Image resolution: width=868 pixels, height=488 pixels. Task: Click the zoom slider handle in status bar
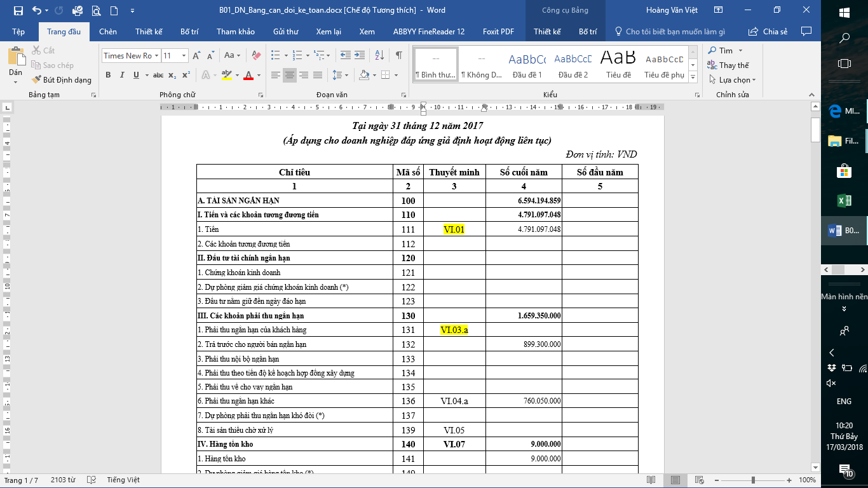[x=754, y=480]
